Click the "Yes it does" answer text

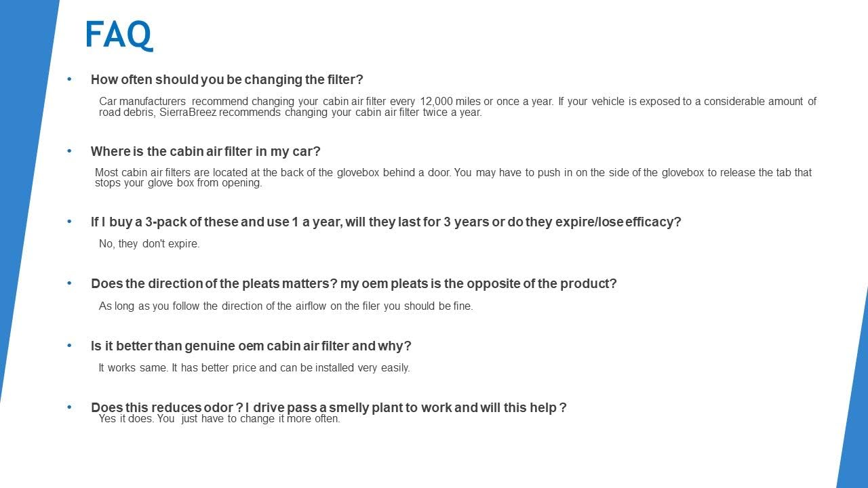(x=219, y=419)
